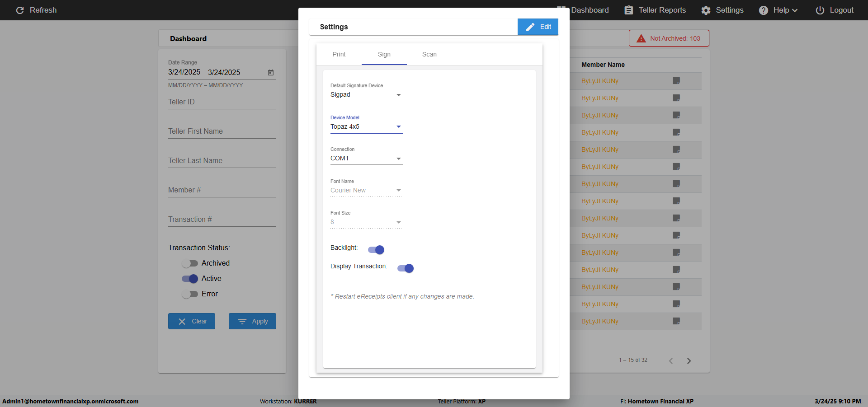Disable the Display Transaction switch

pos(406,268)
